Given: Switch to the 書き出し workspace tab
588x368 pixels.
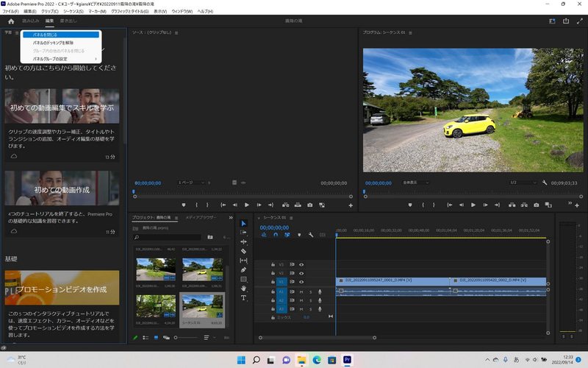Looking at the screenshot, I should tap(67, 21).
